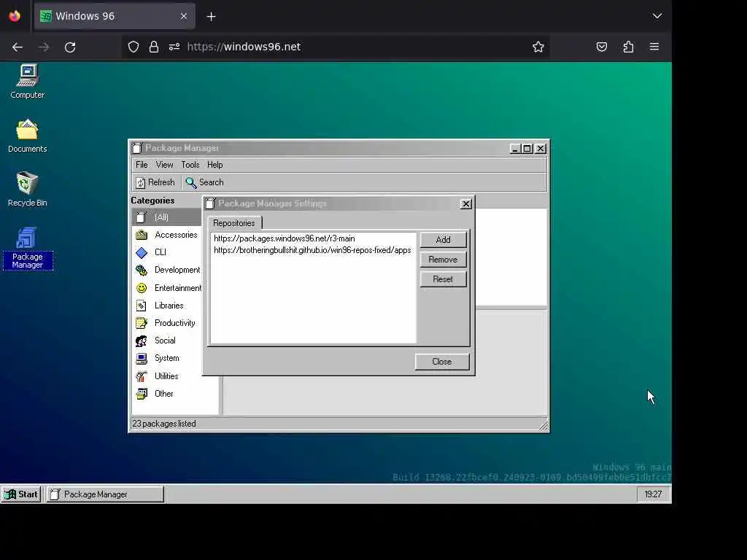Open a new browser tab
The image size is (747, 560).
pyautogui.click(x=211, y=17)
